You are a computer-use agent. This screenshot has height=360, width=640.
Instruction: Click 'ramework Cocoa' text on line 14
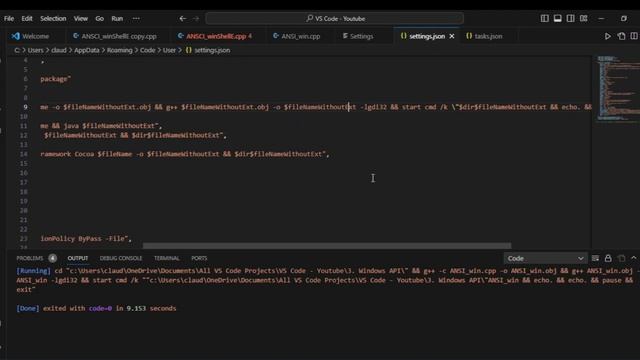(67, 154)
